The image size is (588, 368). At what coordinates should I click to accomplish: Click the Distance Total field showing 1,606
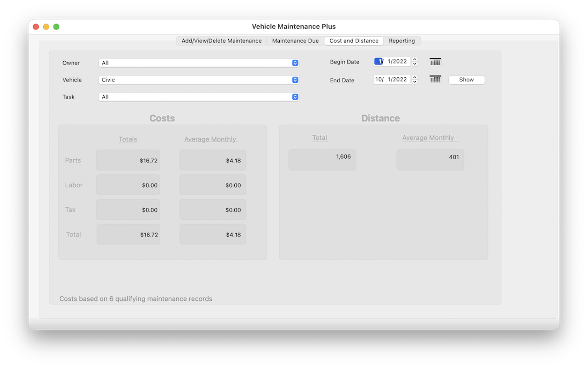[322, 160]
